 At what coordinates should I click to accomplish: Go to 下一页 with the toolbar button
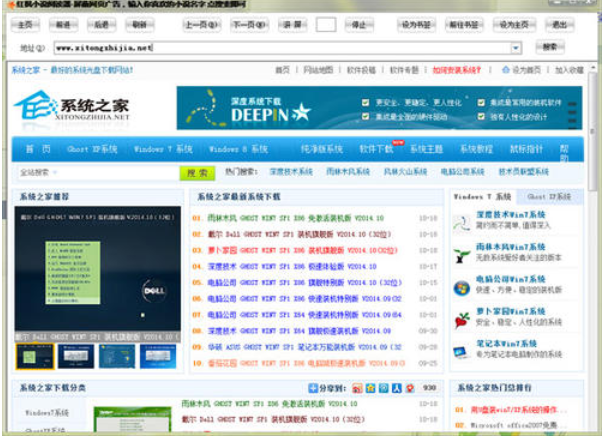point(250,25)
